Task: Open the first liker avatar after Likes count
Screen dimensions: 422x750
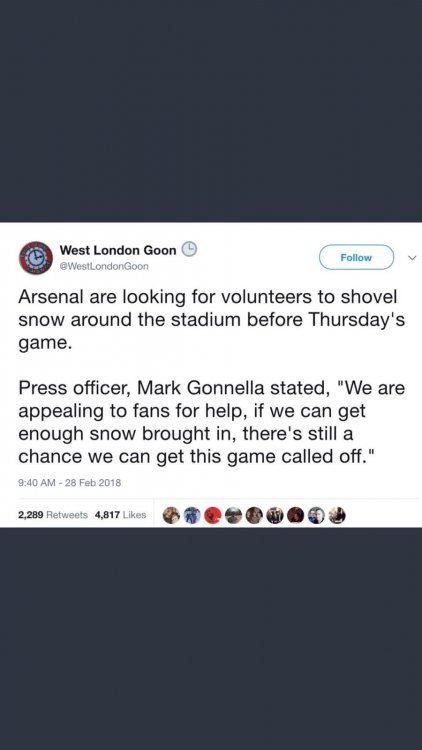Action: (171, 515)
